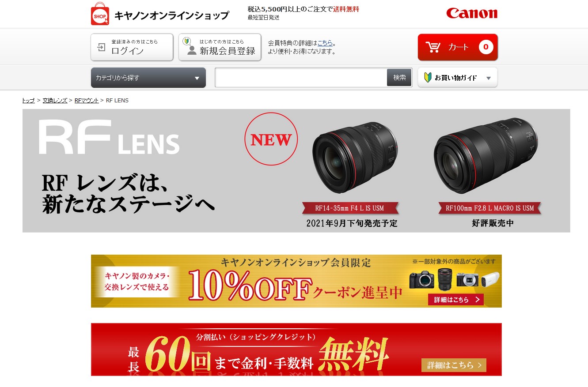Click the 検索 search button
This screenshot has height=387, width=588.
tap(399, 78)
